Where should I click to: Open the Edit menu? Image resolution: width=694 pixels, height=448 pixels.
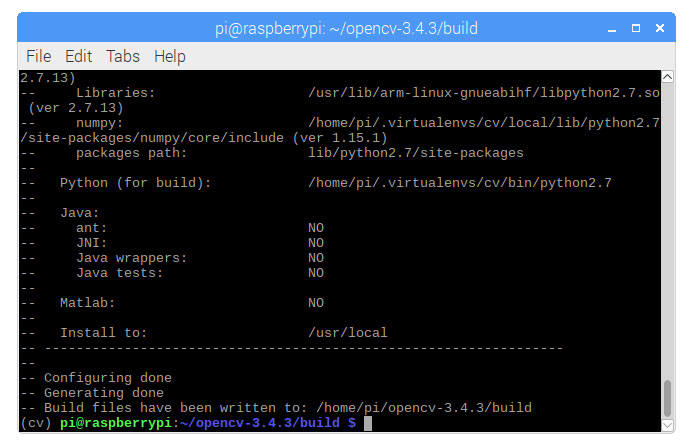tap(78, 56)
